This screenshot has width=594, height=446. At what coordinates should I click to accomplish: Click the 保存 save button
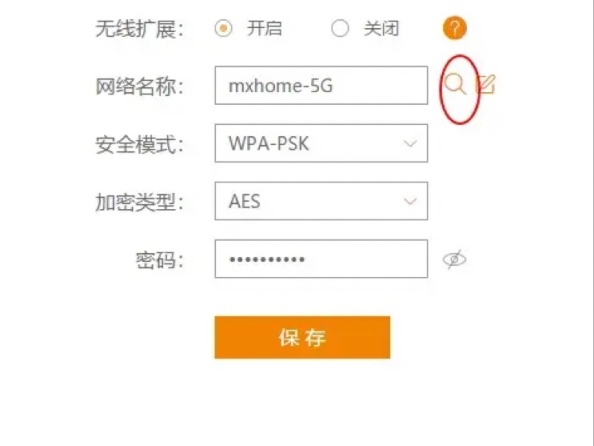click(302, 337)
